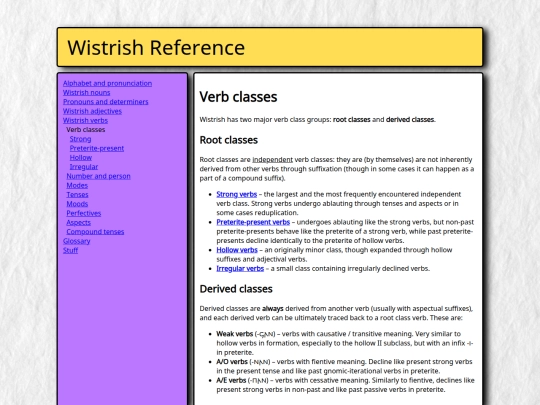Open Hollow sidebar sublink

[81, 158]
